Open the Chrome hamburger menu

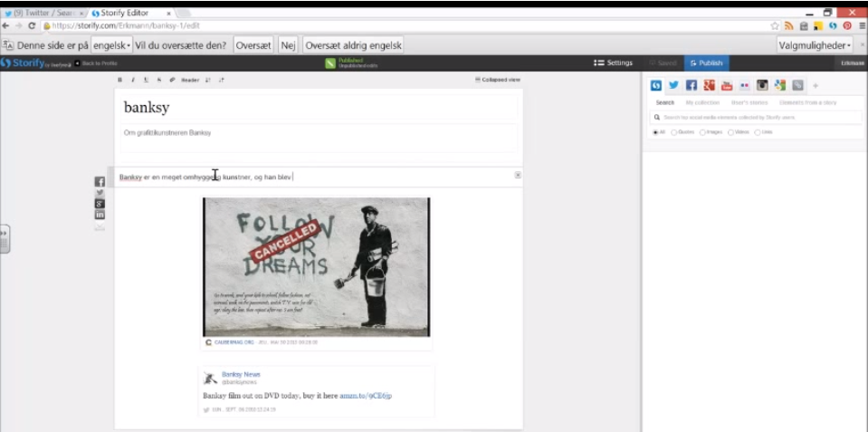click(862, 25)
